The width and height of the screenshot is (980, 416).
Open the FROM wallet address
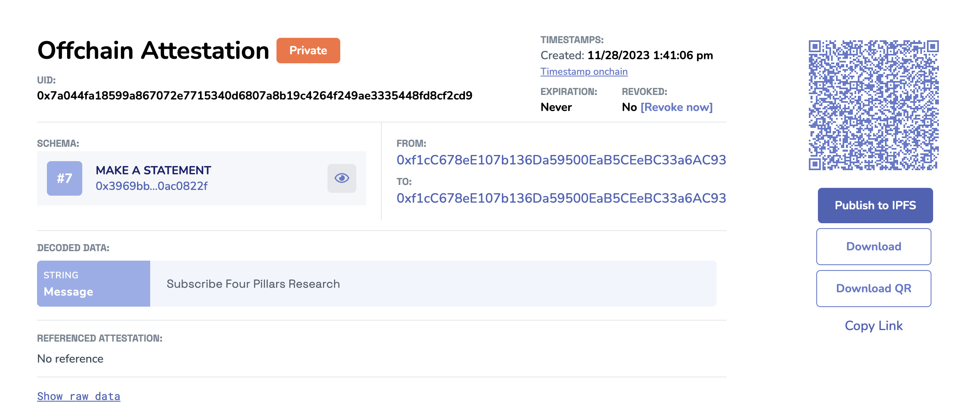tap(561, 160)
